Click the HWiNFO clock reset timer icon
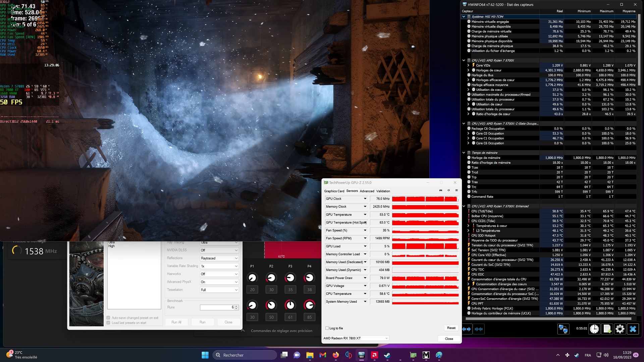 (594, 329)
